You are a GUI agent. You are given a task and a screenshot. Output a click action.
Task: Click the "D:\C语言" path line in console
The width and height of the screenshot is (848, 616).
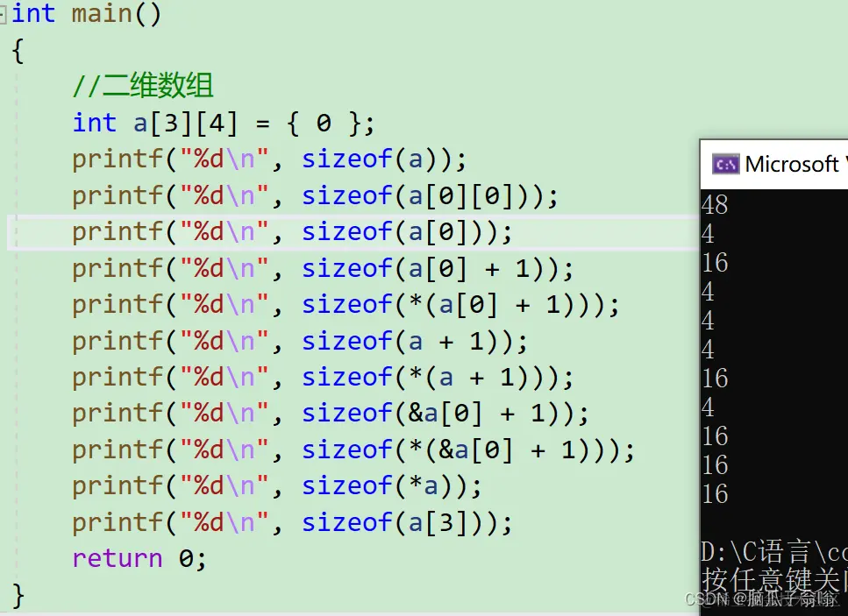(x=774, y=552)
